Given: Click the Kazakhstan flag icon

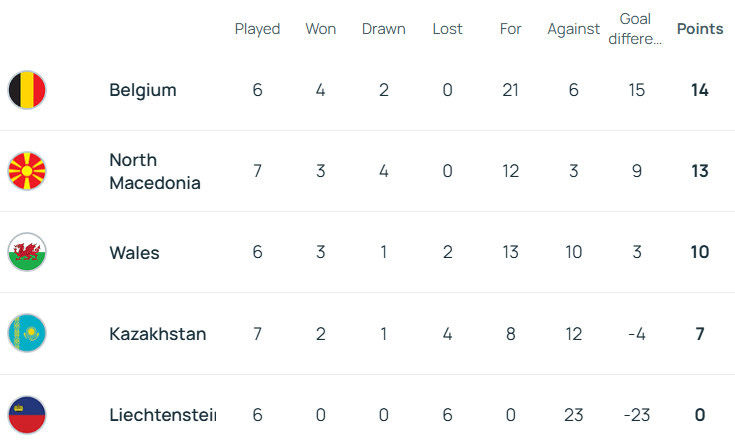Looking at the screenshot, I should tap(27, 333).
